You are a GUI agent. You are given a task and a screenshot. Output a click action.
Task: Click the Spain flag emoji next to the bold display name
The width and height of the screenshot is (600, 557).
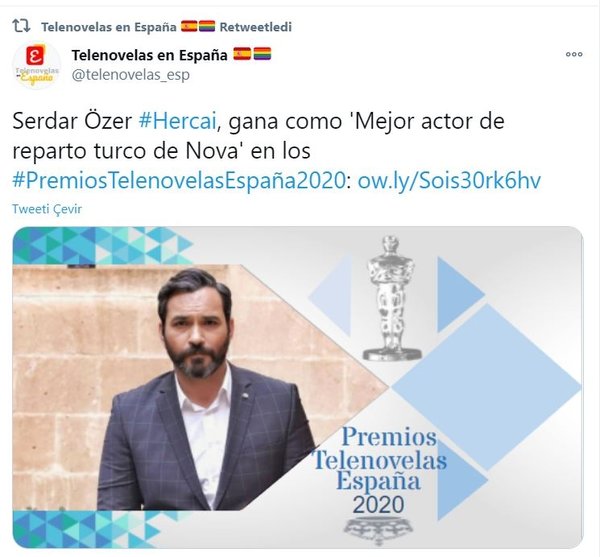pyautogui.click(x=242, y=54)
